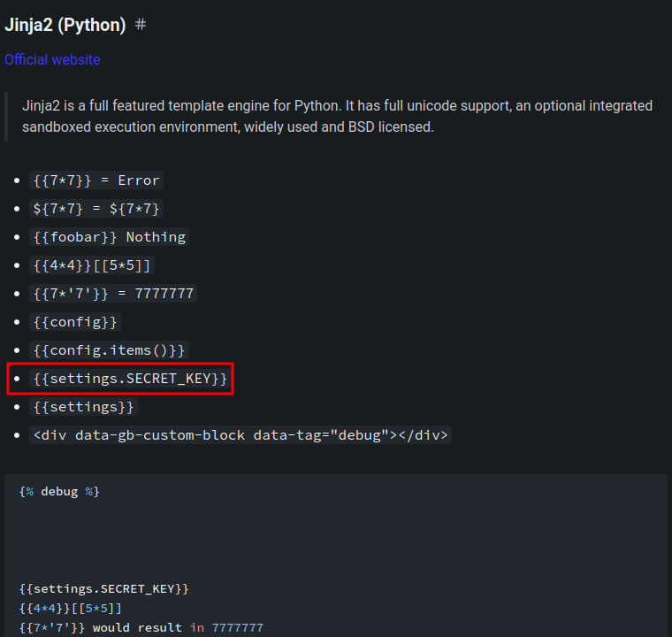Select the ${7*7} = ${7*7} payload
672x637 pixels.
(96, 209)
